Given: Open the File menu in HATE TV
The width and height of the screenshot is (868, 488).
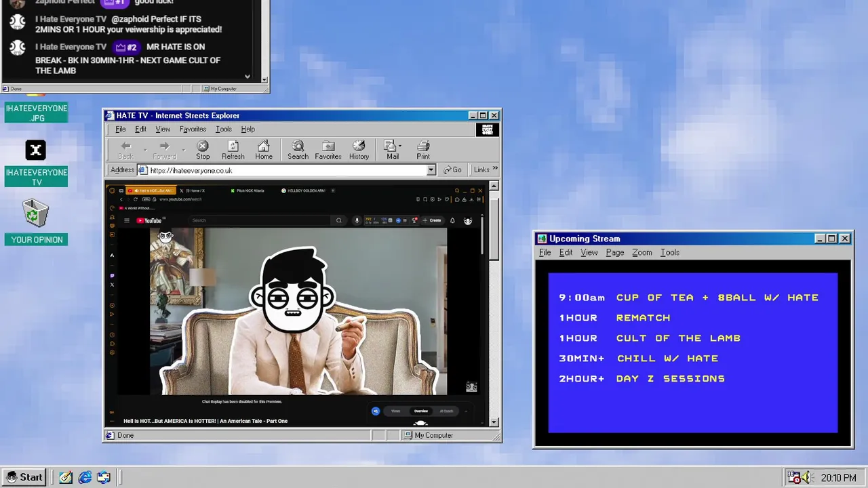Looking at the screenshot, I should 120,129.
